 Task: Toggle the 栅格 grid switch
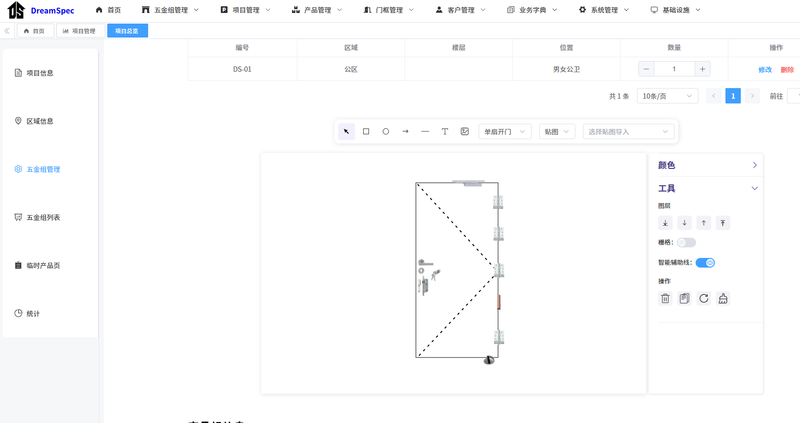(x=686, y=242)
